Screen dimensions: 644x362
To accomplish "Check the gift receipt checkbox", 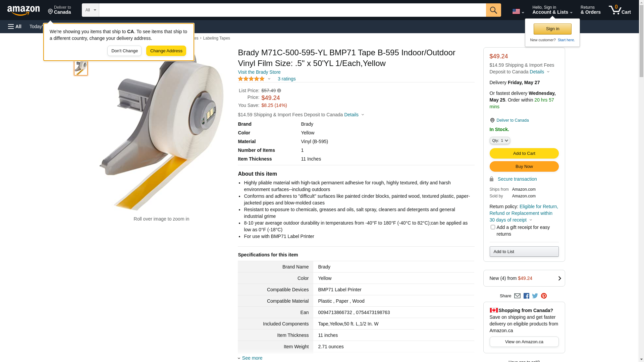I will (x=493, y=227).
